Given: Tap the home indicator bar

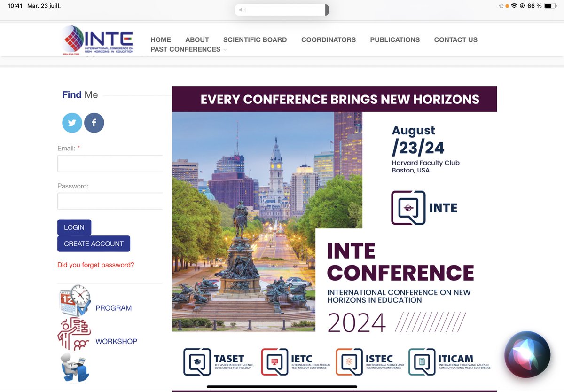Looking at the screenshot, I should (282, 388).
